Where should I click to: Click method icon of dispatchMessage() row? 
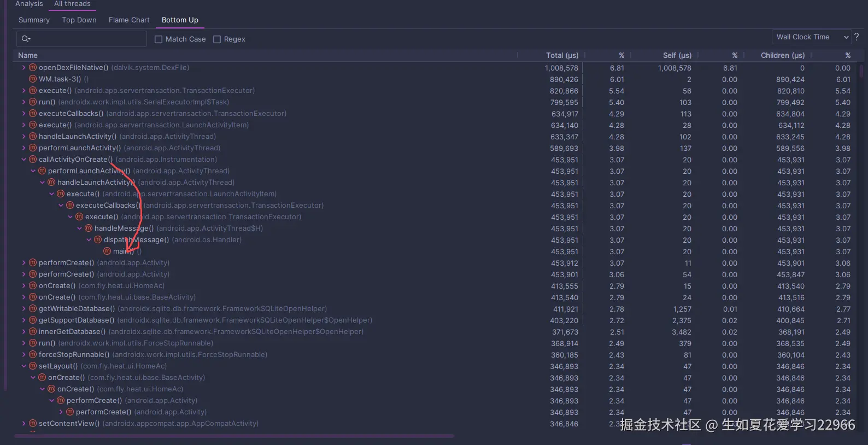(x=98, y=240)
